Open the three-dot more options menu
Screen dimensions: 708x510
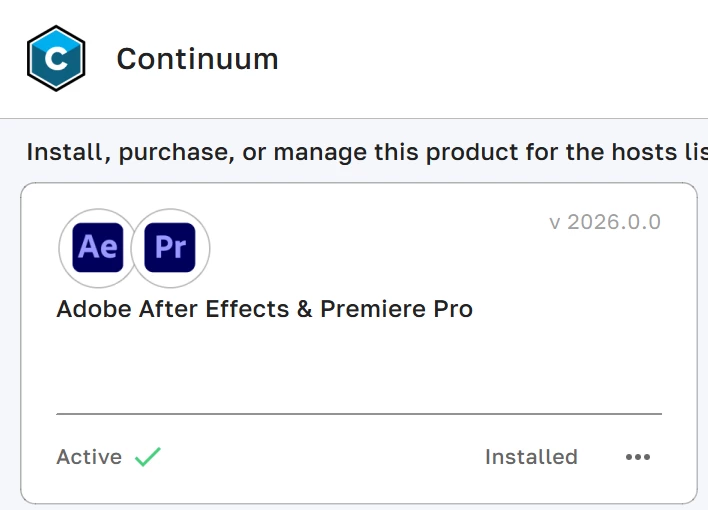[x=637, y=457]
